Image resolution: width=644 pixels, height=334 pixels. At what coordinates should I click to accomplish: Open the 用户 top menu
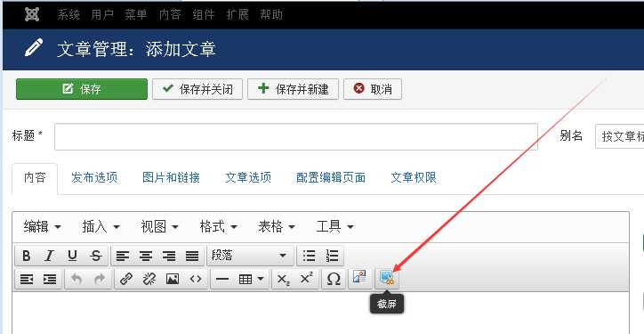102,14
